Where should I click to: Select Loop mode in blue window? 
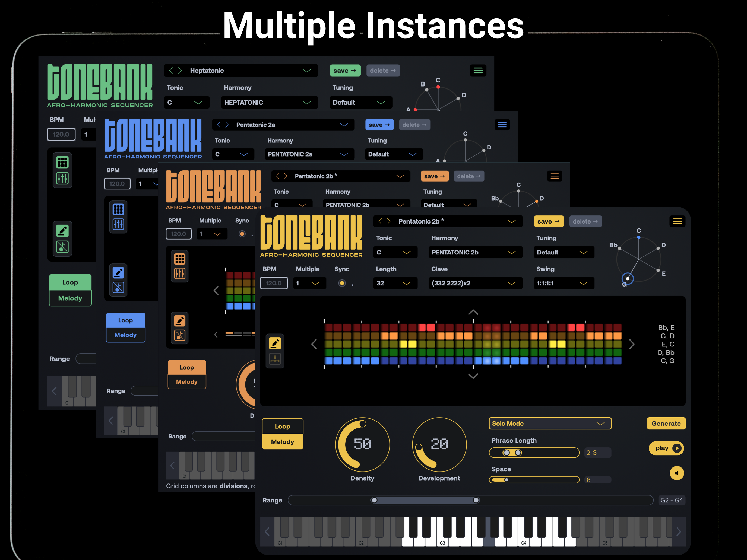125,320
